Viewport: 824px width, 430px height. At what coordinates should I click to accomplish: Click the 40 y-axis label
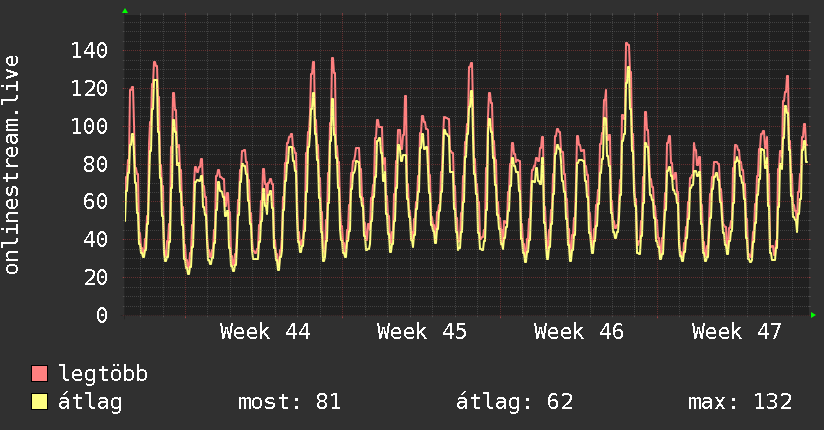coord(96,240)
